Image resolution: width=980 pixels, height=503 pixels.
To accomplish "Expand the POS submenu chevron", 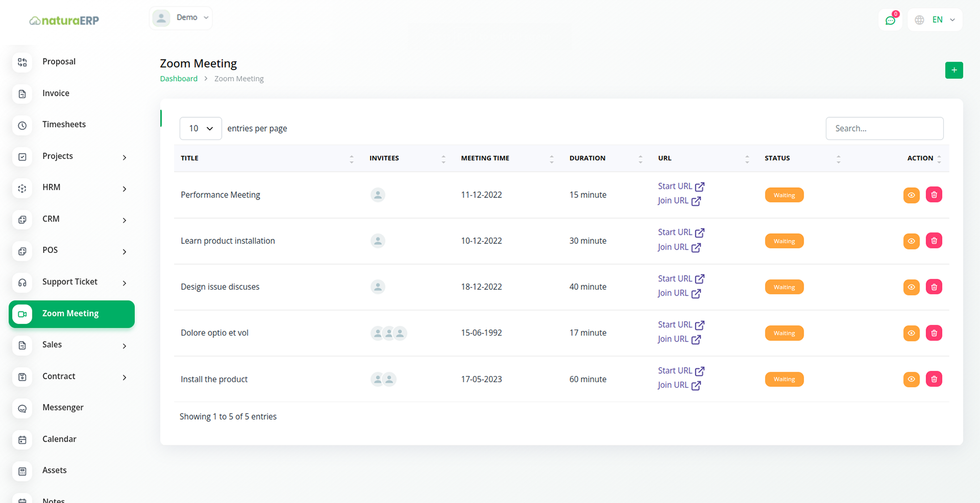I will click(x=125, y=252).
